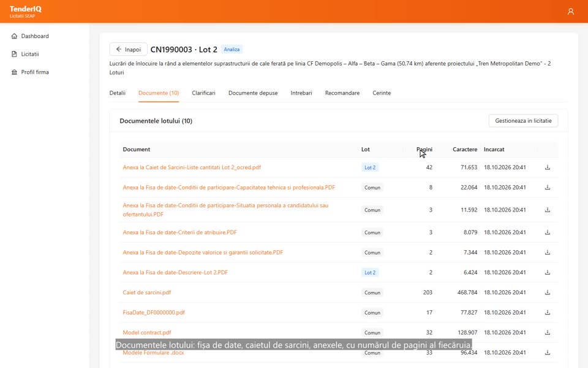588x368 pixels.
Task: Open the Capacitatea tehnica si profesionala document link
Action: coord(228,188)
